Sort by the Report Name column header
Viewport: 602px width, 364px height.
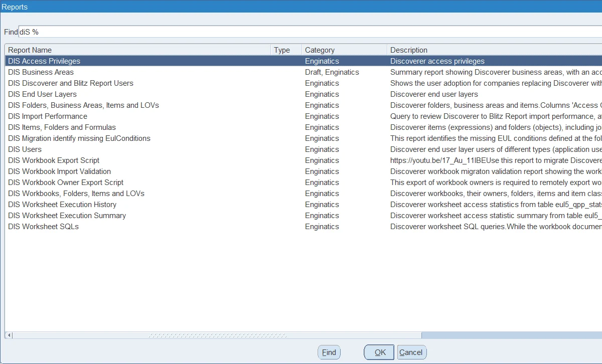pyautogui.click(x=138, y=50)
